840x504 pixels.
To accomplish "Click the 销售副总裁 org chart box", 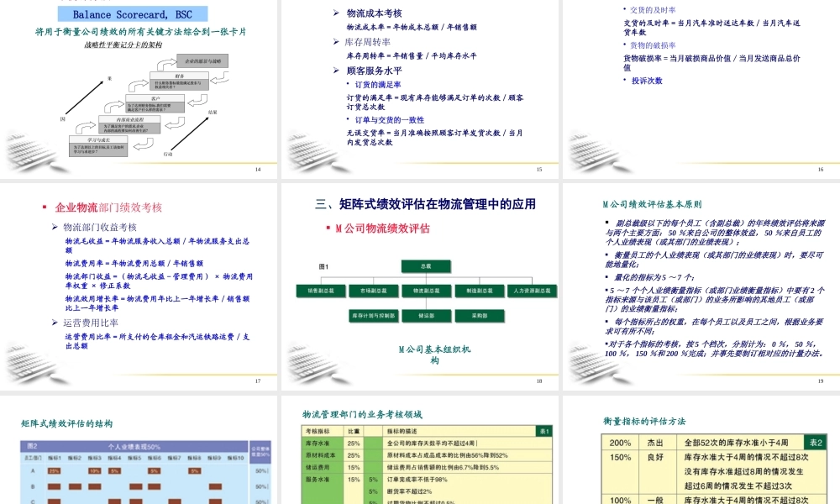I will pos(321,291).
